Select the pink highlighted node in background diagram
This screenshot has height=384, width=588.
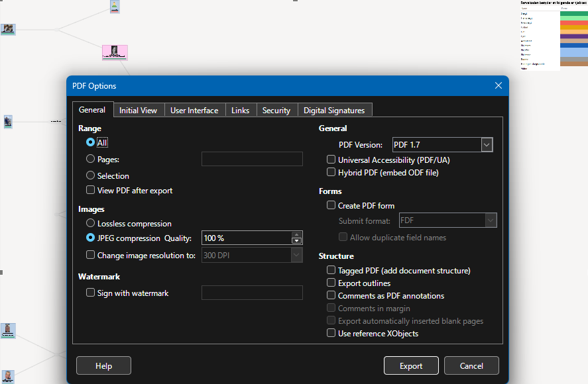(x=115, y=52)
